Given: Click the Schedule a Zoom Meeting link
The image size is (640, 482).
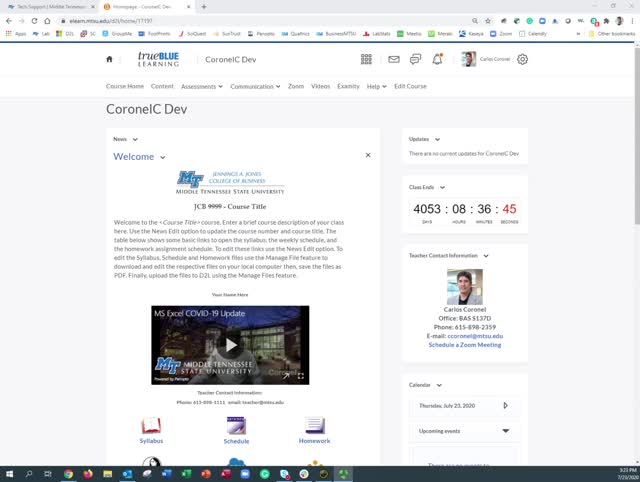Looking at the screenshot, I should [x=464, y=345].
